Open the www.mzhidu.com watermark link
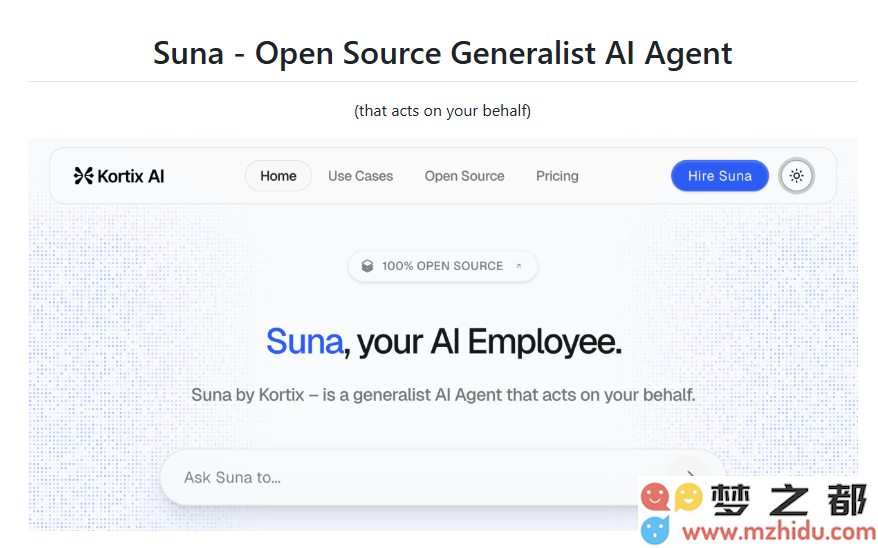Screen dimensions: 878x548 tap(779, 532)
